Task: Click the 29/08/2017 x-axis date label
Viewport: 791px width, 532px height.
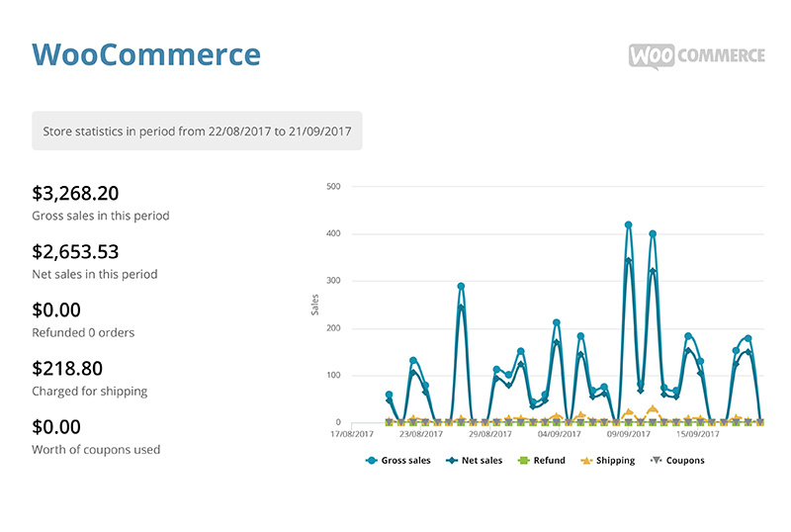Action: point(490,434)
